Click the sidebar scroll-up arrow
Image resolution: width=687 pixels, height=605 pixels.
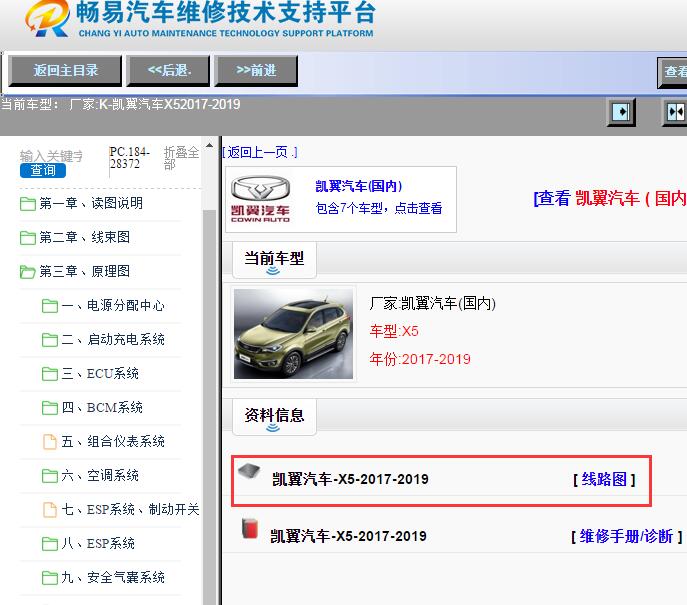coord(209,145)
